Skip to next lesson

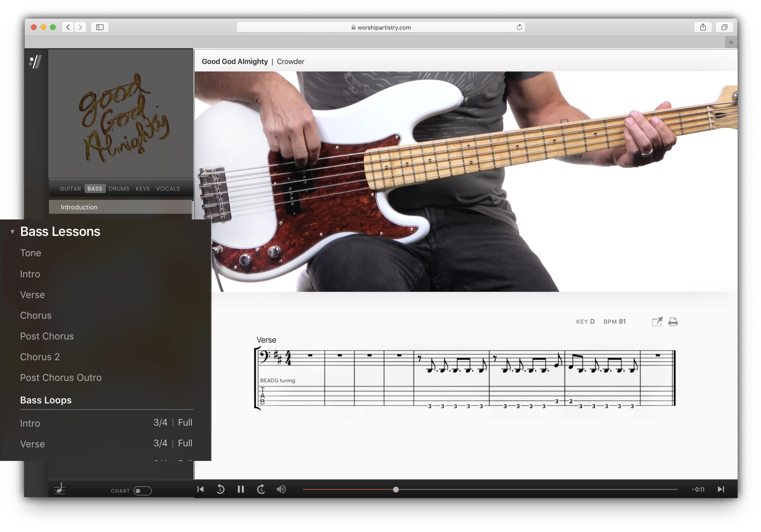click(x=721, y=489)
